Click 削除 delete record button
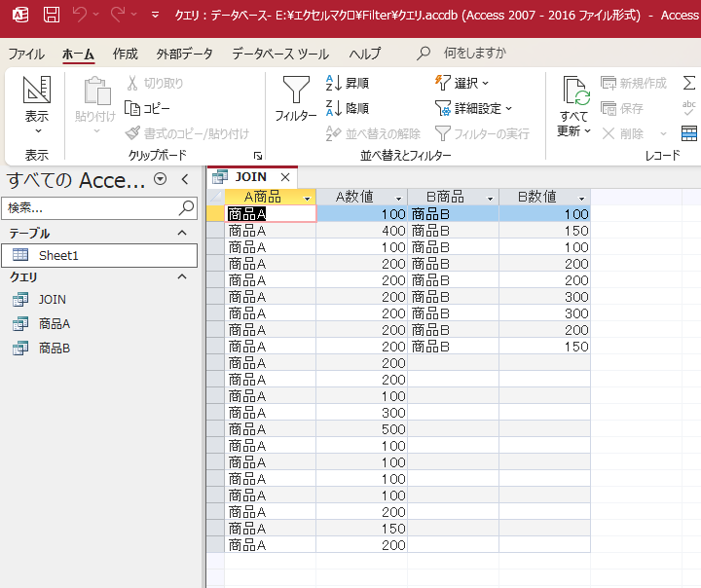 coord(623,133)
